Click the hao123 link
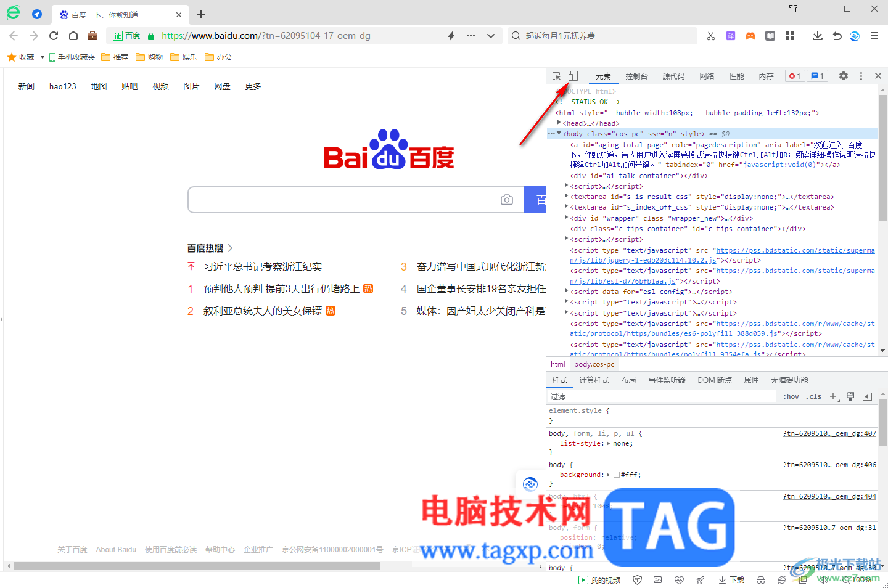 [x=63, y=86]
